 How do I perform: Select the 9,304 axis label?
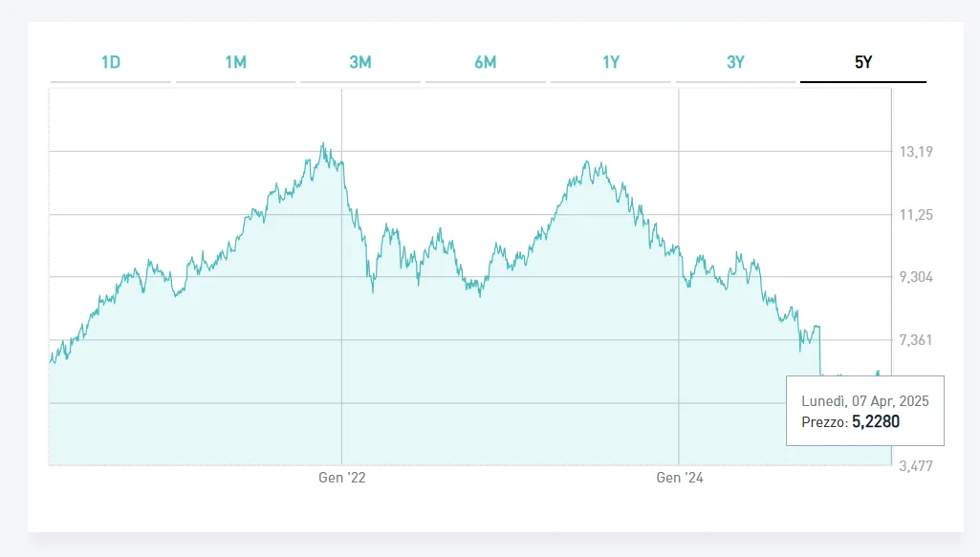coord(915,277)
